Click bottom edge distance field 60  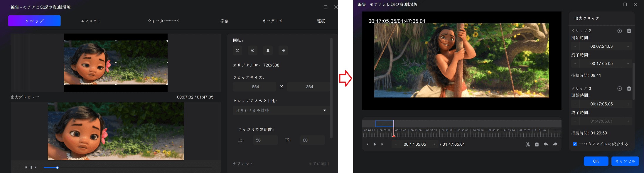312,140
